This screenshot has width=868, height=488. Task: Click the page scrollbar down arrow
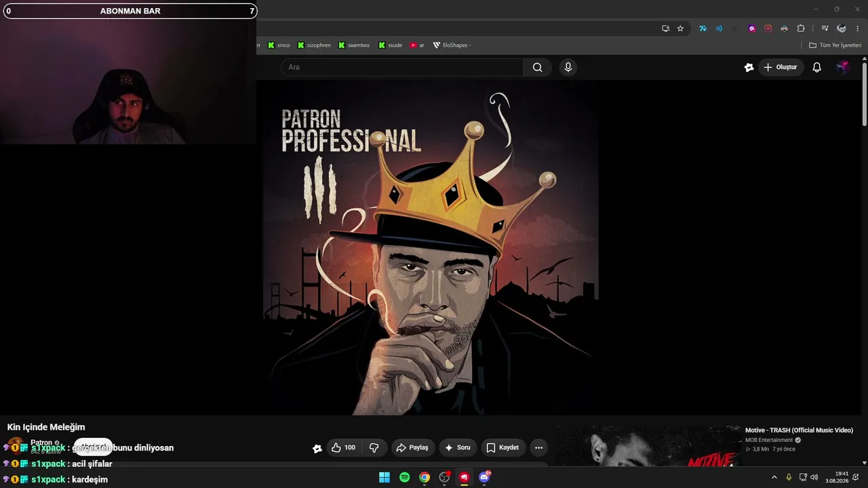click(x=864, y=463)
